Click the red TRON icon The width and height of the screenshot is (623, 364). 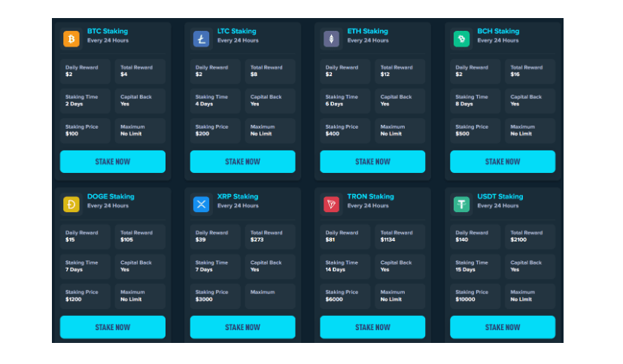331,205
